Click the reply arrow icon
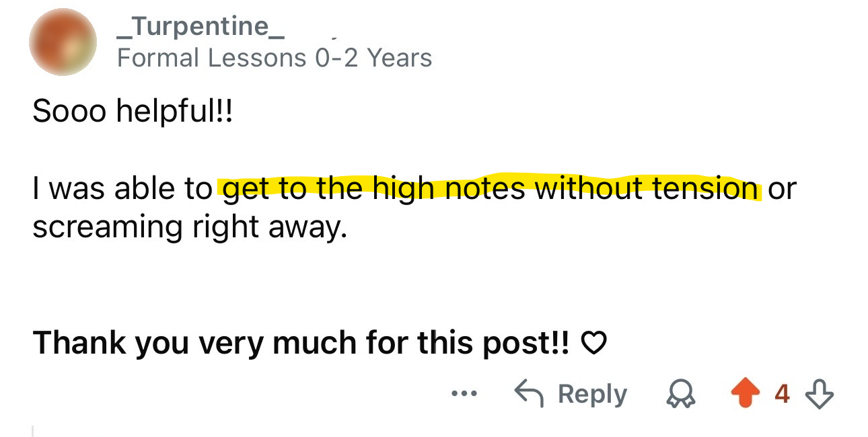The height and width of the screenshot is (437, 868). 530,393
